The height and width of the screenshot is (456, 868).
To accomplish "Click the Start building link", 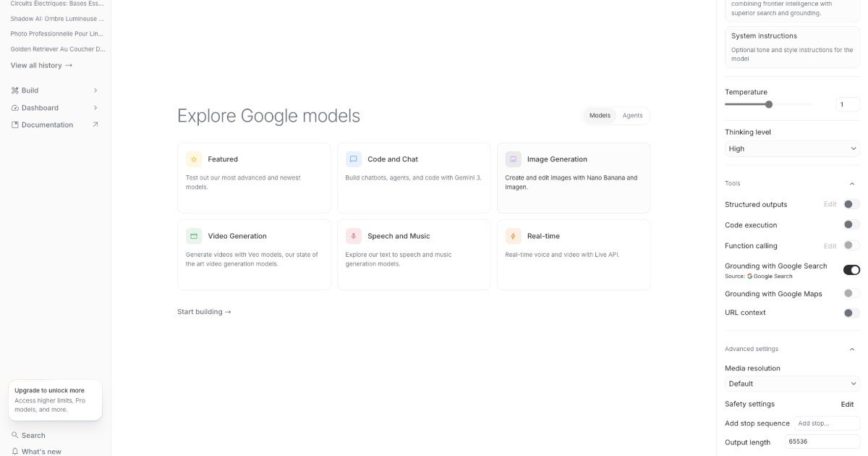I will coord(204,312).
